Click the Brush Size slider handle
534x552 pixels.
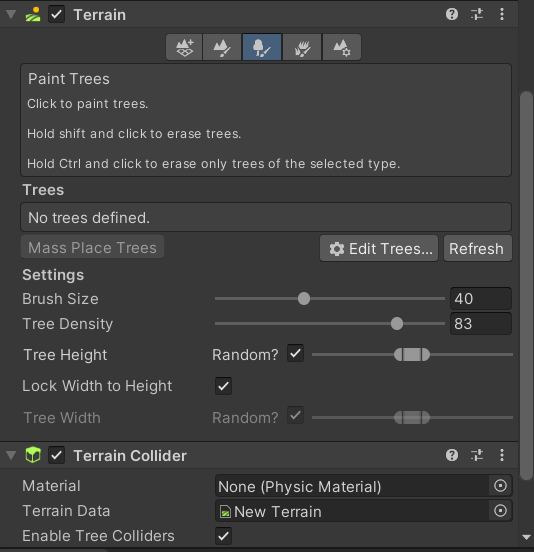pos(304,299)
